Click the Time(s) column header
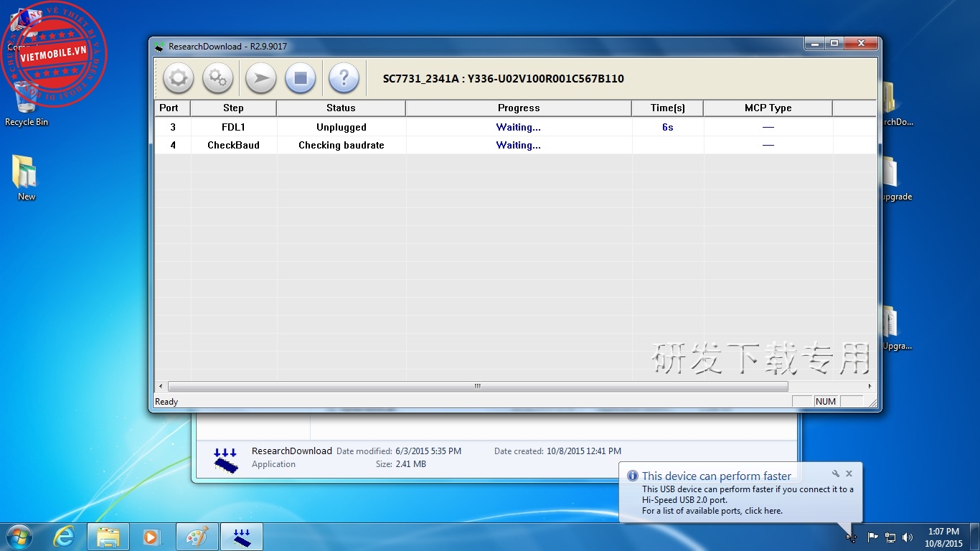This screenshot has height=551, width=980. [x=668, y=108]
